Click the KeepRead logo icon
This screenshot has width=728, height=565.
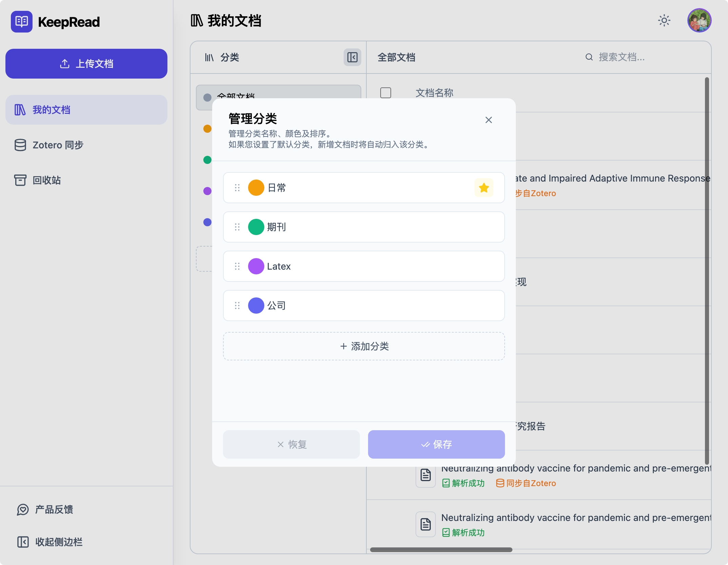pos(21,21)
